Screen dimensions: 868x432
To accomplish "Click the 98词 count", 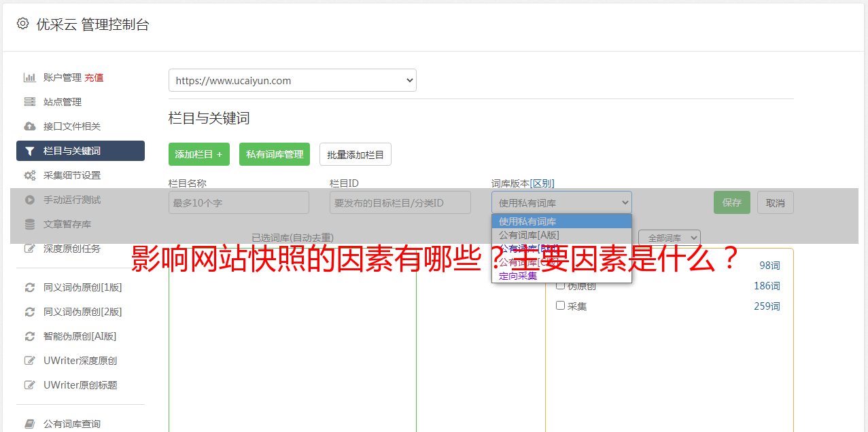I will point(769,266).
